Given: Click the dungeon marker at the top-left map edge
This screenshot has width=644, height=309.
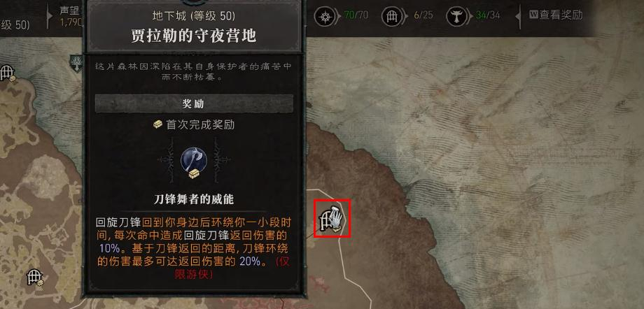Looking at the screenshot, I should 7,73.
